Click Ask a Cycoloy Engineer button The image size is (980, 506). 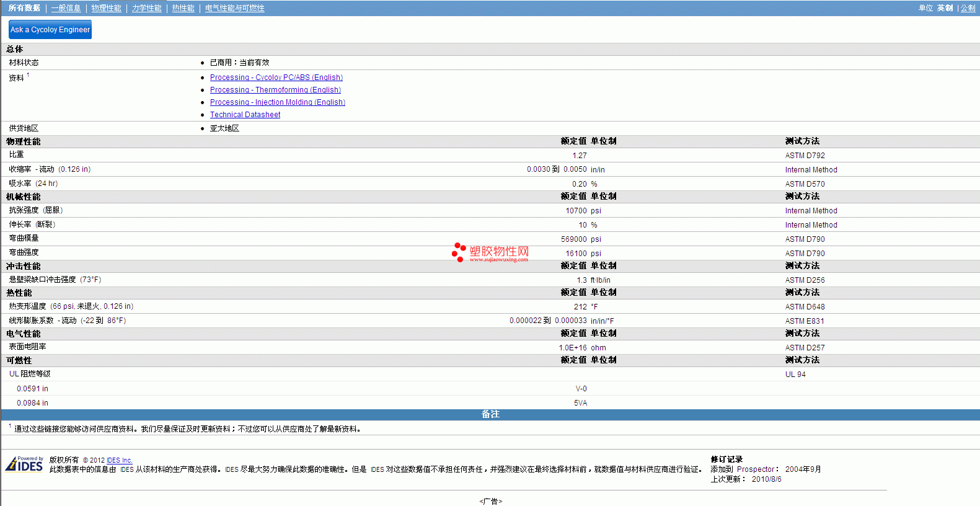(50, 29)
